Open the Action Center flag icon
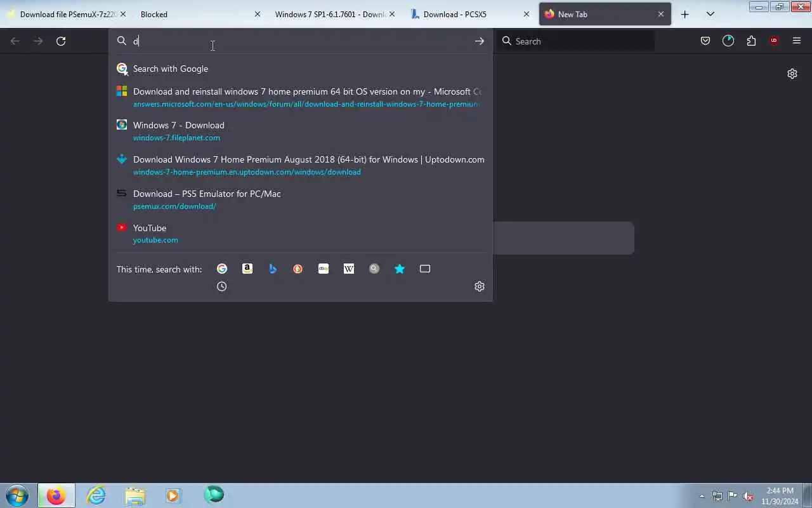The image size is (812, 508). (732, 496)
